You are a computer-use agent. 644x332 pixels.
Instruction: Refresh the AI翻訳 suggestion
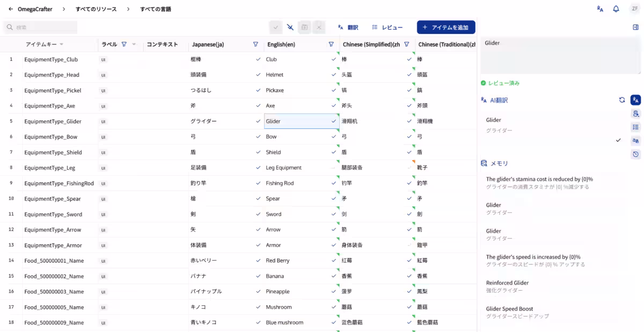[622, 100]
